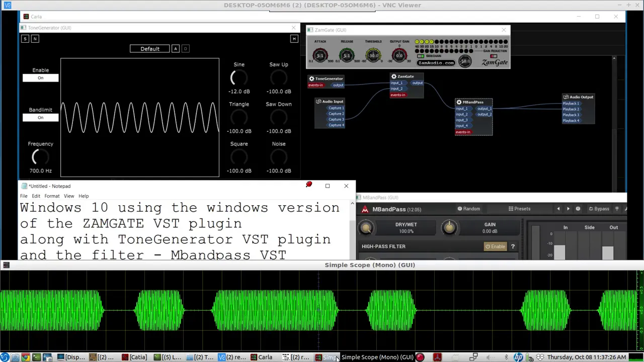Toggle the red switch above ZamGate logo
644x362 pixels.
point(494,56)
